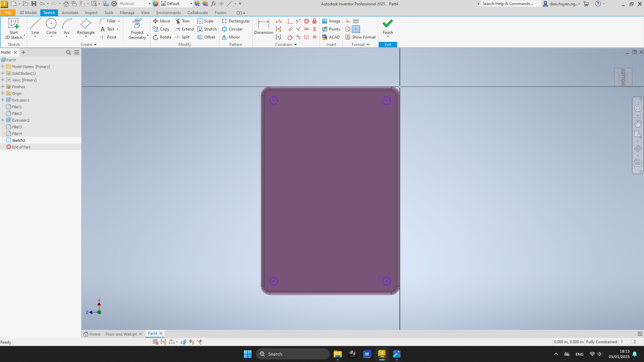Expand the Create panel dropdown
Viewport: 644px width, 362px height.
pyautogui.click(x=89, y=45)
